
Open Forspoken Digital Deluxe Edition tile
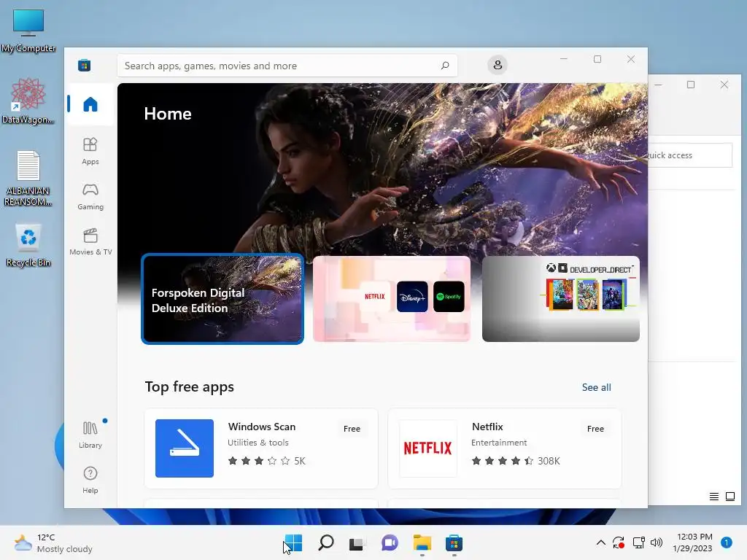coord(222,298)
